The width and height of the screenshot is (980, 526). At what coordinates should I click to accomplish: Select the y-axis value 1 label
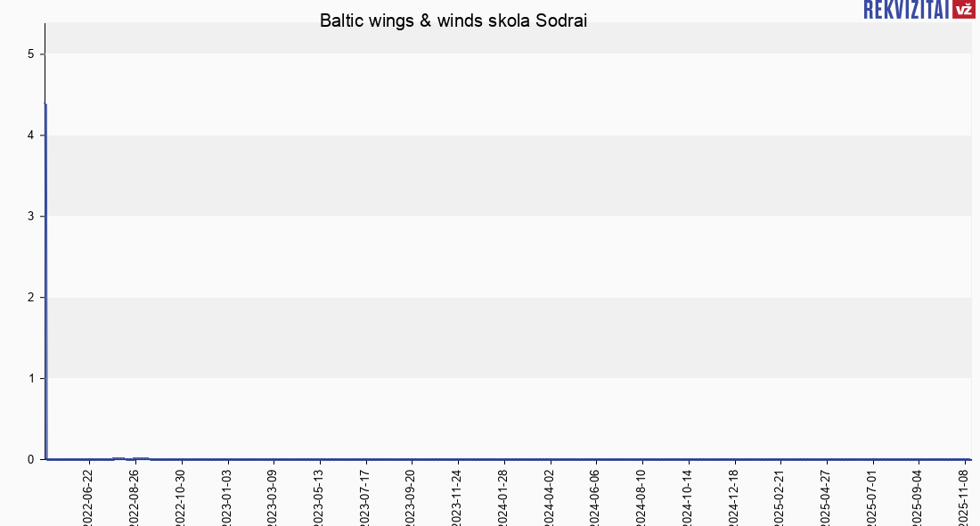coord(30,378)
